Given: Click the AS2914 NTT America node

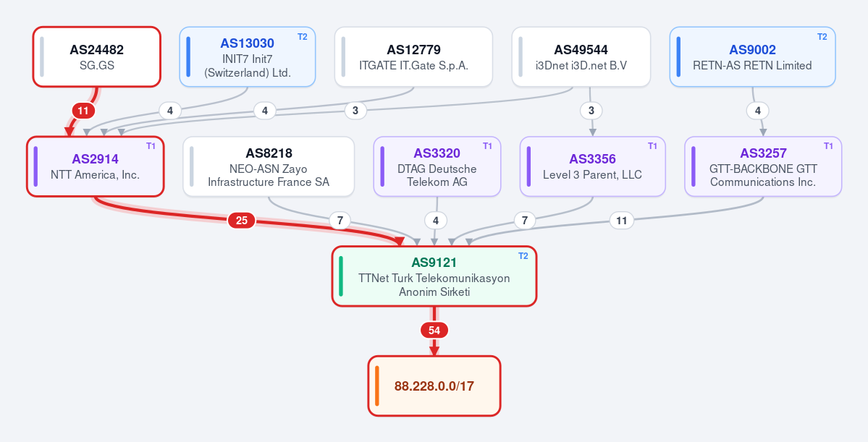Looking at the screenshot, I should [96, 166].
